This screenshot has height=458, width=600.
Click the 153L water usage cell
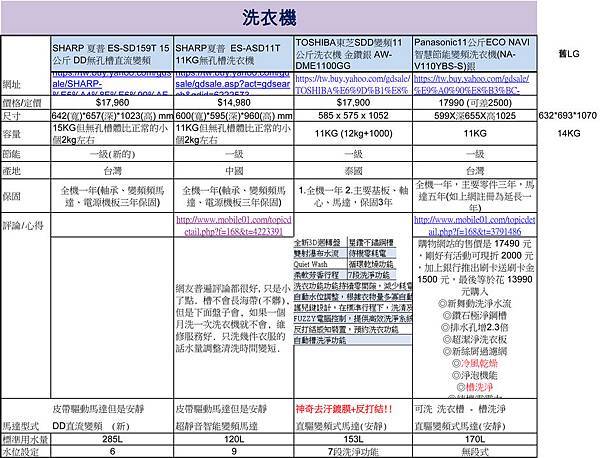[x=353, y=439]
